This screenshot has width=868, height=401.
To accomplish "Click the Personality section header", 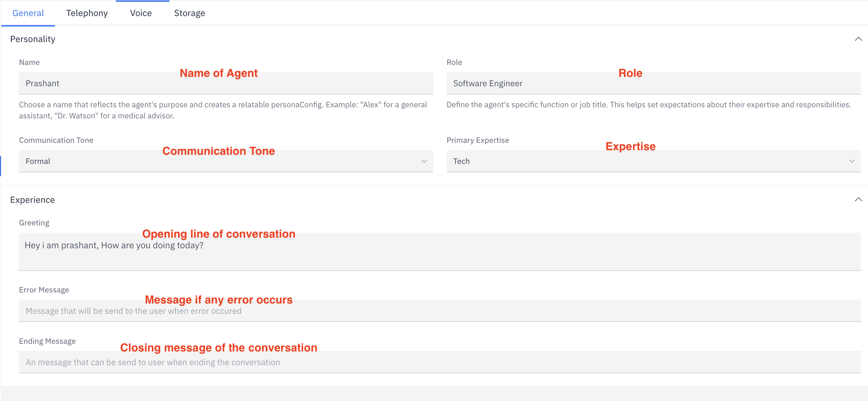I will [x=33, y=39].
